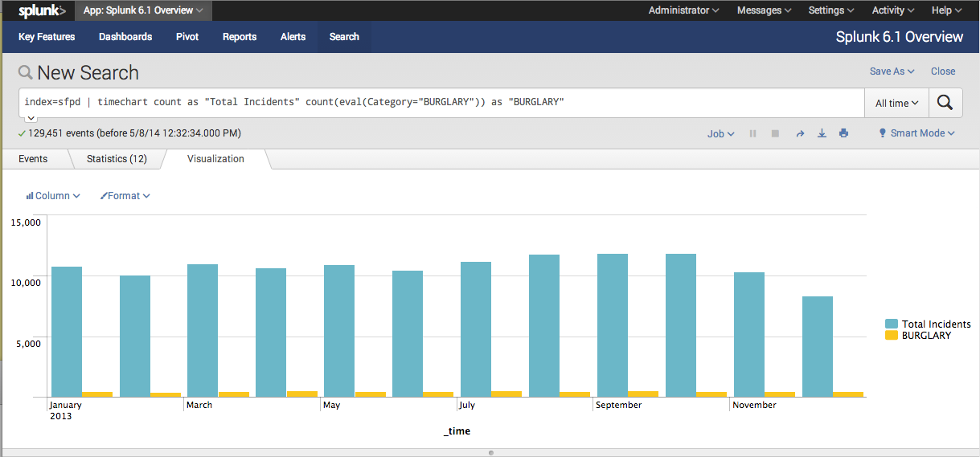Screen dimensions: 980x457
Task: Export search results download icon
Action: point(822,133)
